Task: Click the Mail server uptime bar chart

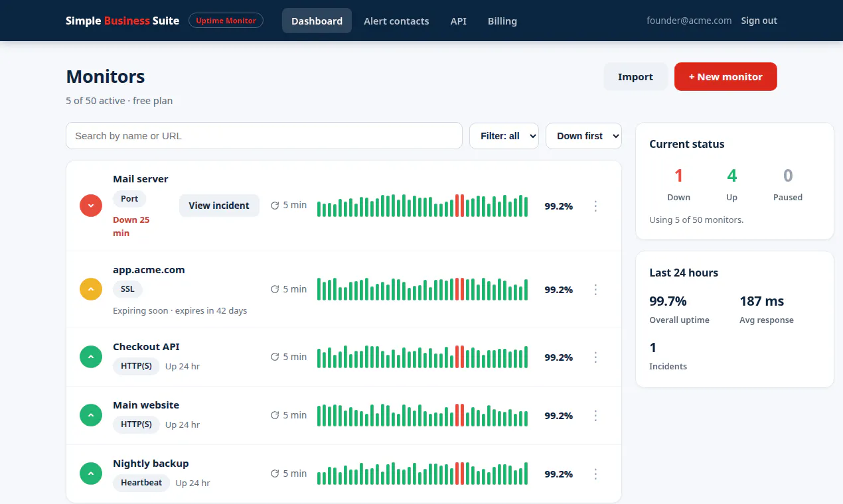Action: click(423, 206)
